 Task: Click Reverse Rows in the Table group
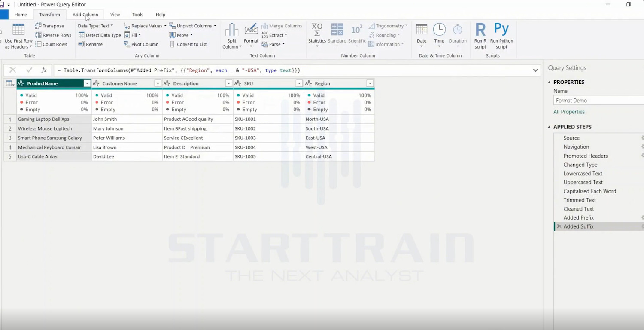coord(53,35)
